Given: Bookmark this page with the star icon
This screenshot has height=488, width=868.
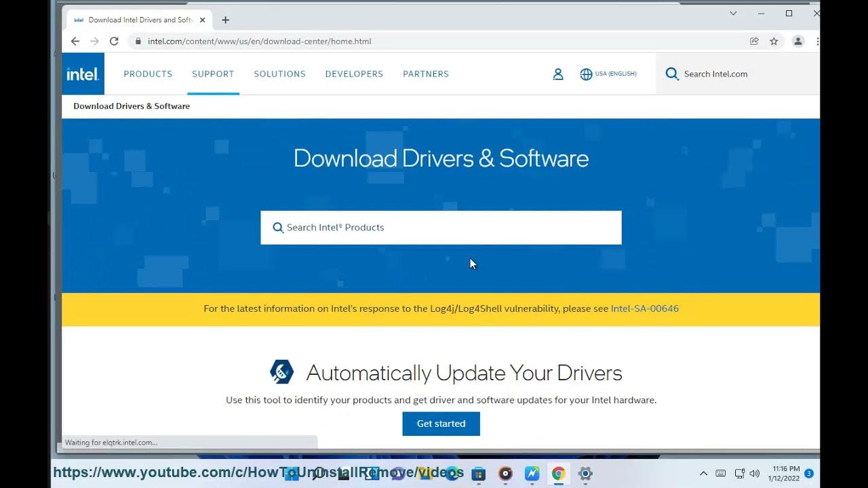Looking at the screenshot, I should [774, 41].
